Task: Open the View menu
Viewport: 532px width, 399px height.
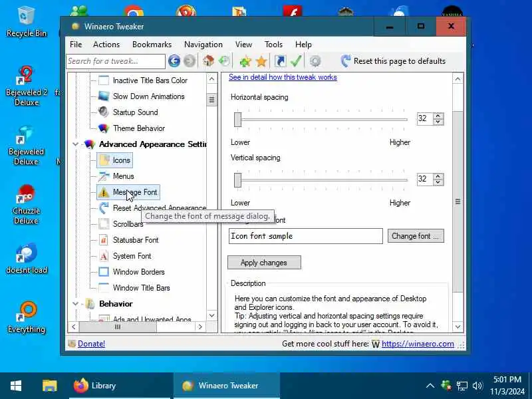Action: click(x=243, y=45)
